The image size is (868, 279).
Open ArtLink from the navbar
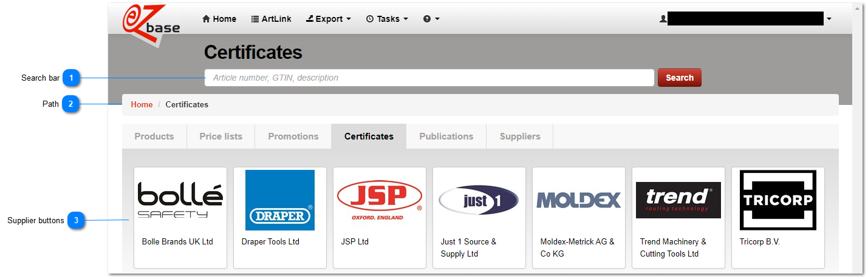click(272, 19)
